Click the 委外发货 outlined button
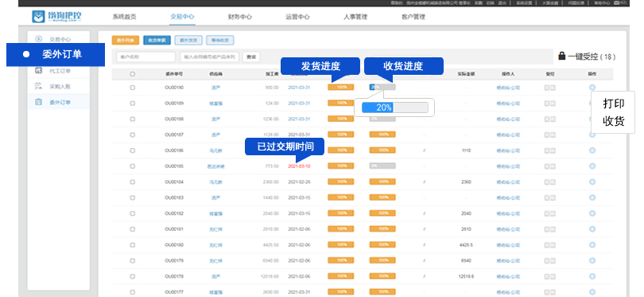 tap(188, 40)
